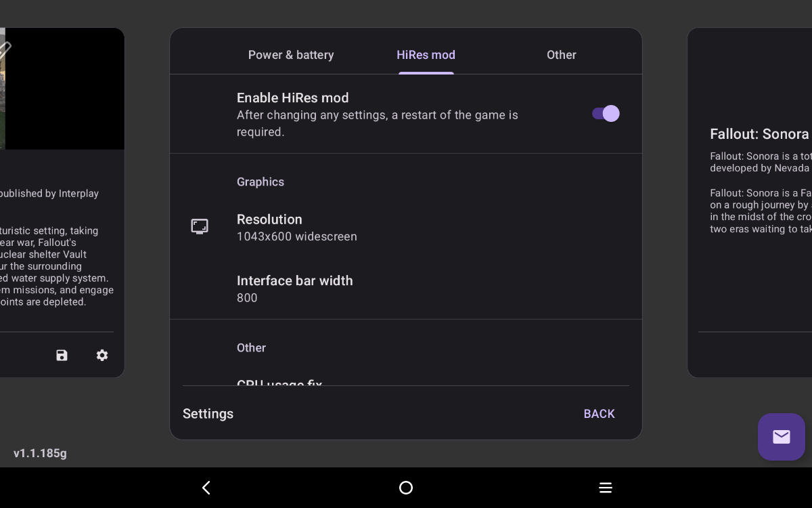The width and height of the screenshot is (812, 508).
Task: Open the recent apps navigation icon
Action: [605, 488]
